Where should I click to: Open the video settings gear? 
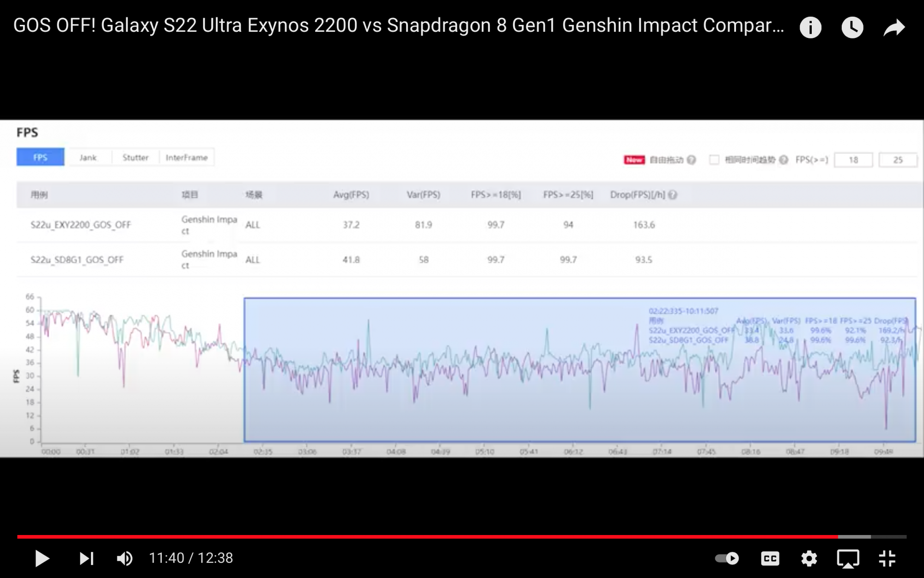(809, 558)
